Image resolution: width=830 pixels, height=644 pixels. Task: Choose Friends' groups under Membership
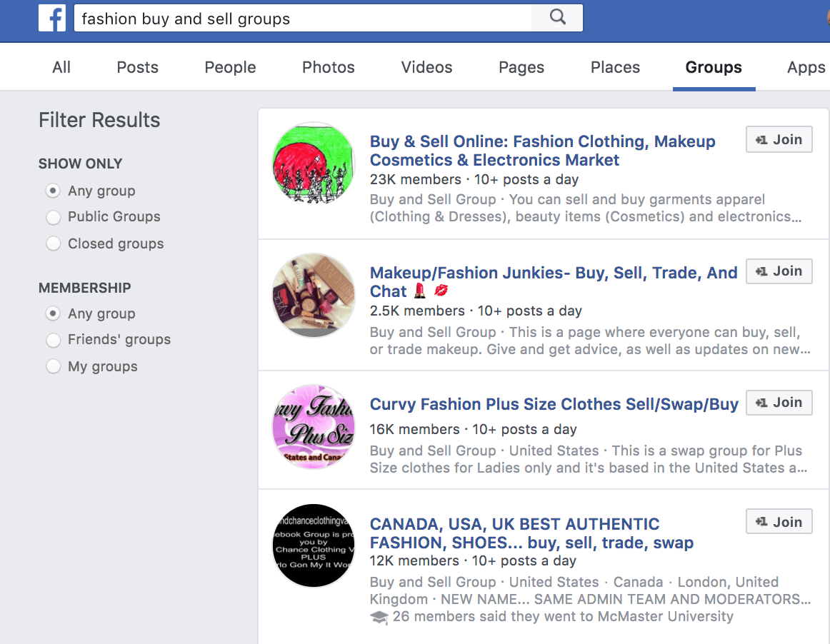(54, 340)
